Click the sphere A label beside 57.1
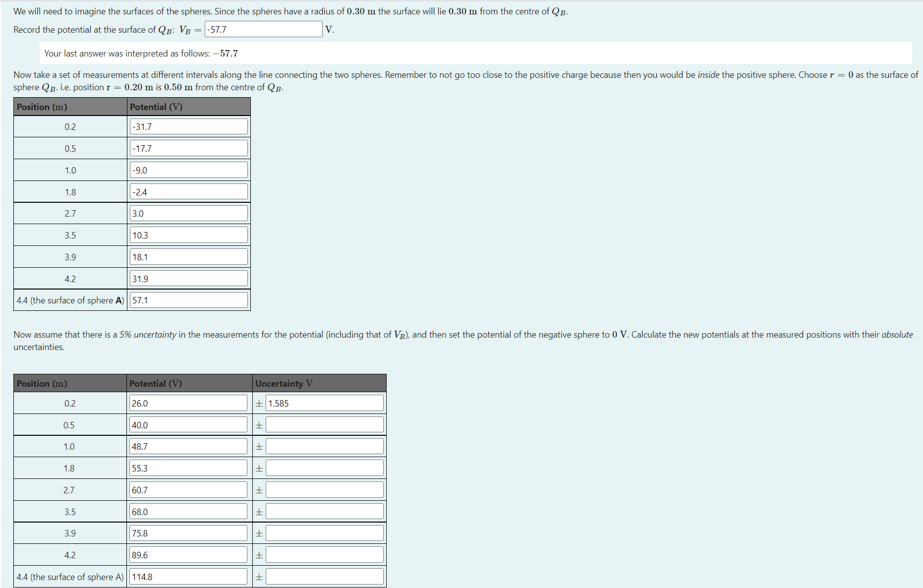This screenshot has height=588, width=923. (x=70, y=300)
